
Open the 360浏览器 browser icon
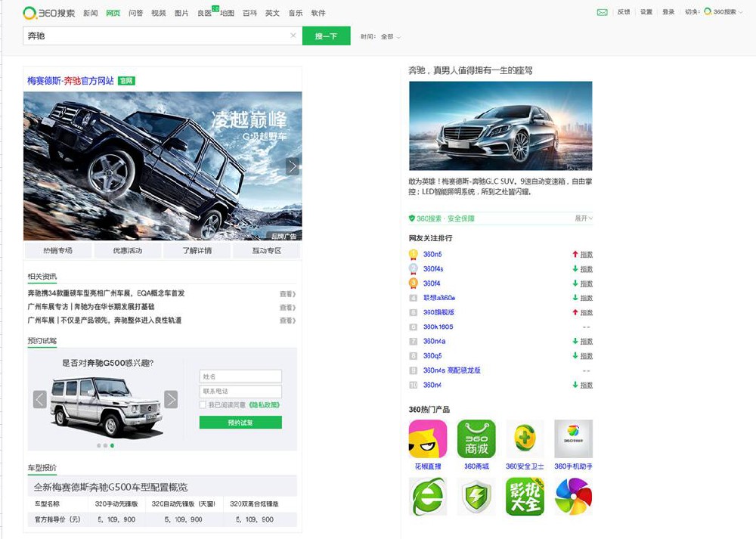[x=427, y=497]
